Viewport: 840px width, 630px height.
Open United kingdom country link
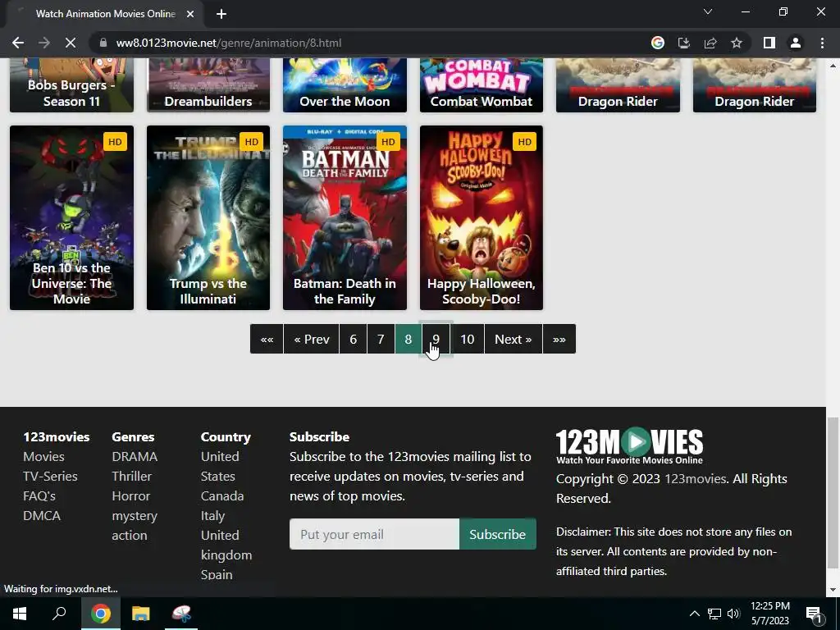coord(226,545)
